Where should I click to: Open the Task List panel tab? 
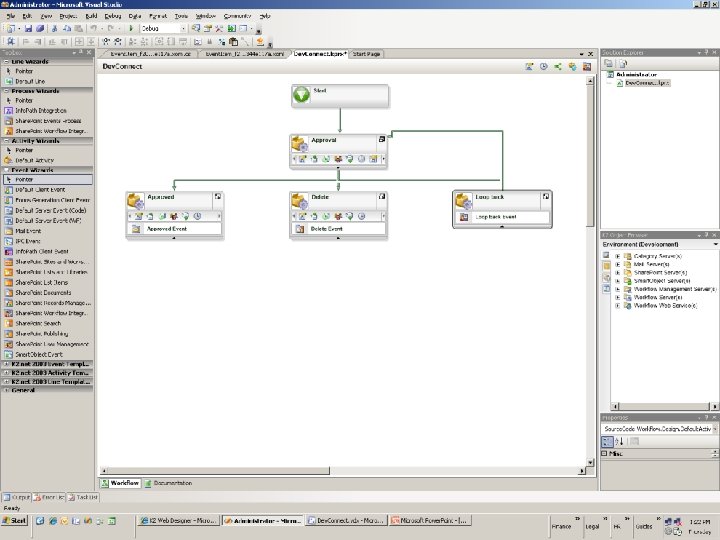(x=83, y=497)
